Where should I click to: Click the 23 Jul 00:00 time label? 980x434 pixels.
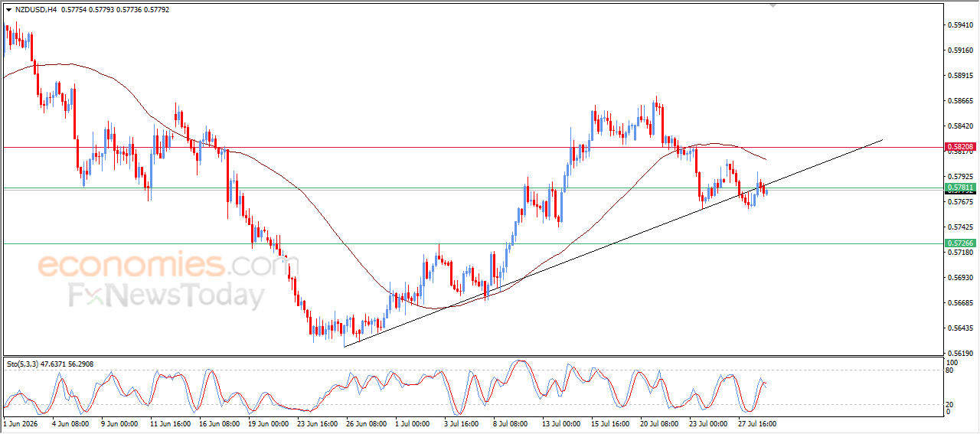[x=709, y=423]
